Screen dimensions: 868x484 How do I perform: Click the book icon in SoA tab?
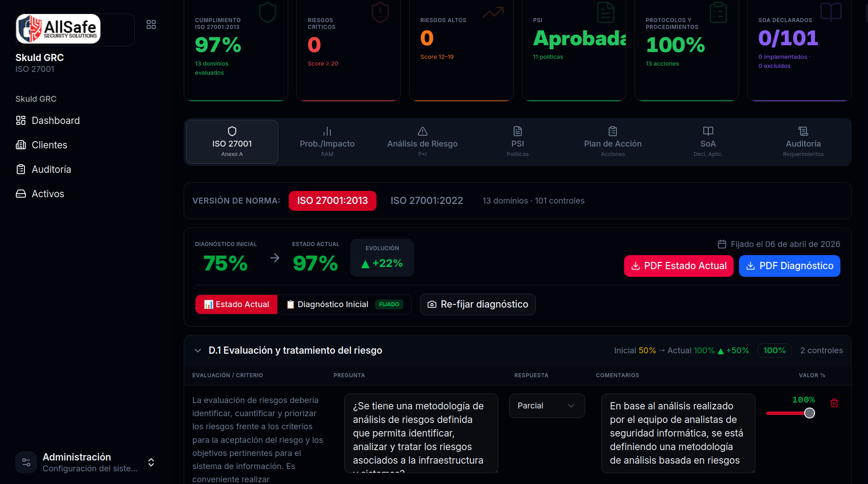click(708, 131)
